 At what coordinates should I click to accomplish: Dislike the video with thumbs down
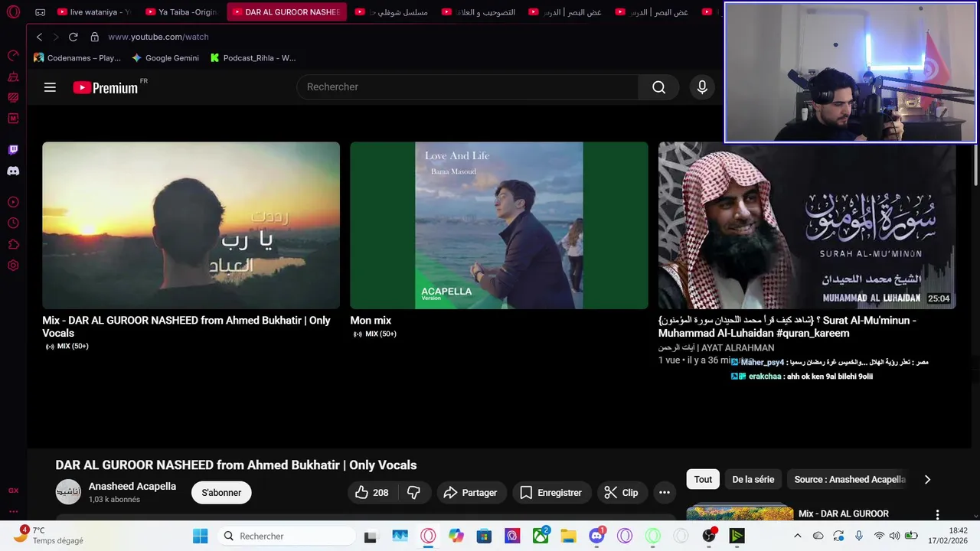tap(414, 493)
